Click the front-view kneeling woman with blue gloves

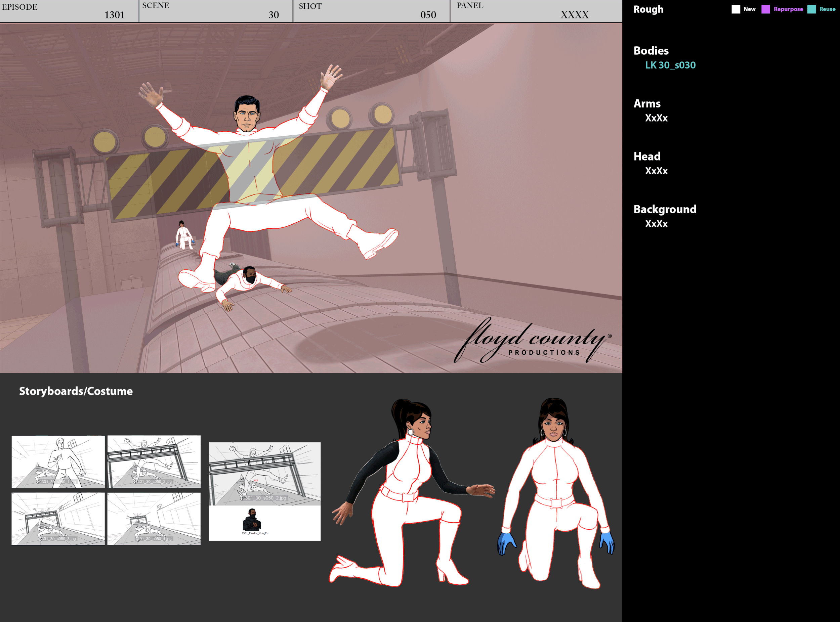tap(556, 493)
